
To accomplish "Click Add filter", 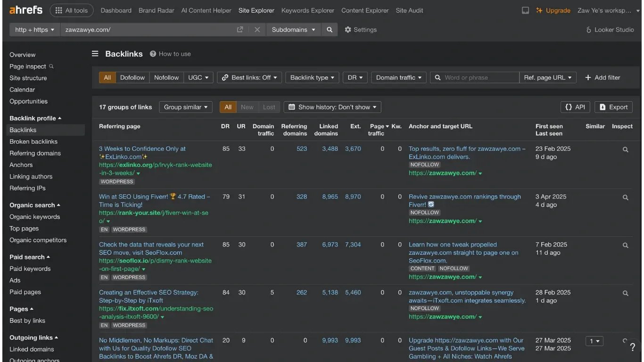I will tap(603, 78).
